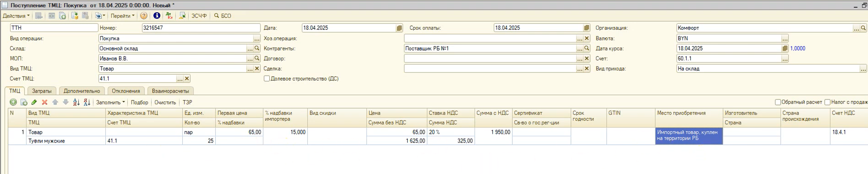Screen dimensions: 868x174
Task: Open the calendar for Дата курса field
Action: (x=785, y=49)
